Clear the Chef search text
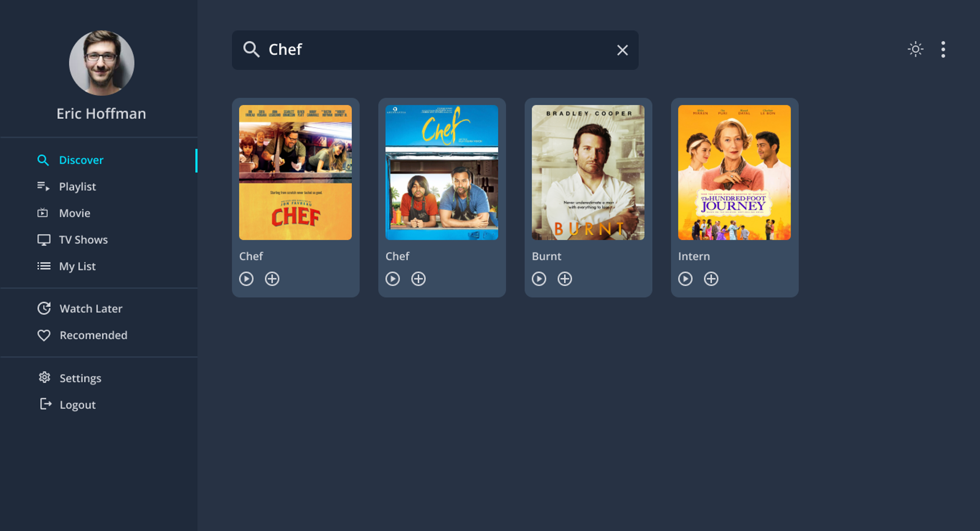The image size is (980, 531). [622, 50]
